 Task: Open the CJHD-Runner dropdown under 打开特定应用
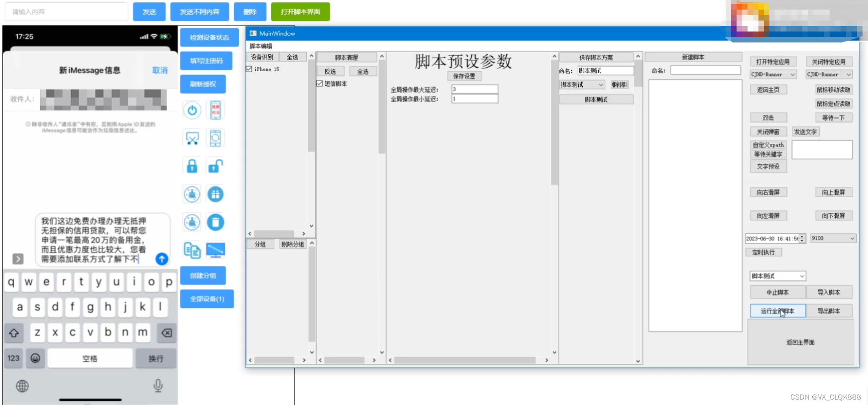774,74
